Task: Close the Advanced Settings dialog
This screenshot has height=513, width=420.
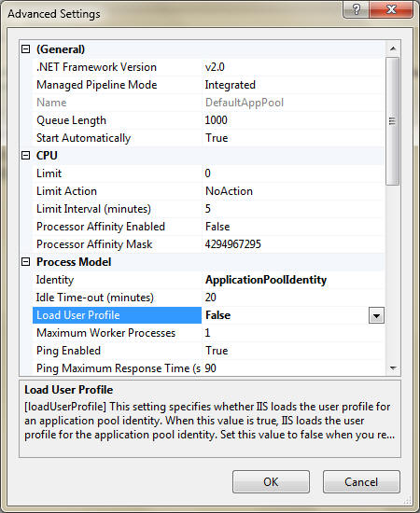Action: [x=391, y=9]
